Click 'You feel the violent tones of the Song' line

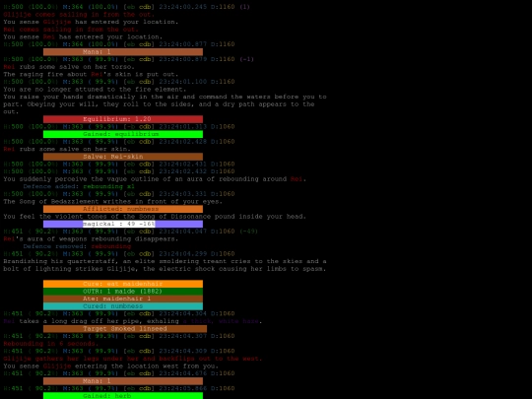(x=155, y=216)
